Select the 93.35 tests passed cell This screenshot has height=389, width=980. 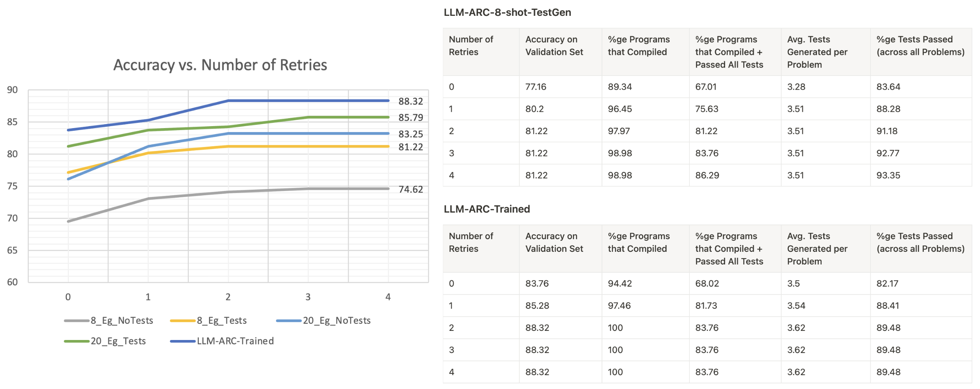click(x=888, y=176)
